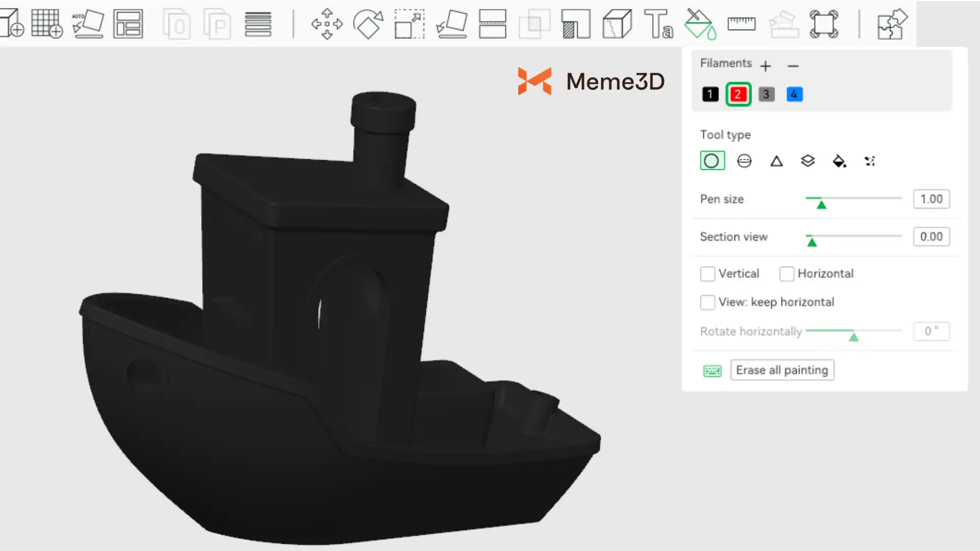
Task: Enable the Vertical checkbox
Action: coord(707,274)
